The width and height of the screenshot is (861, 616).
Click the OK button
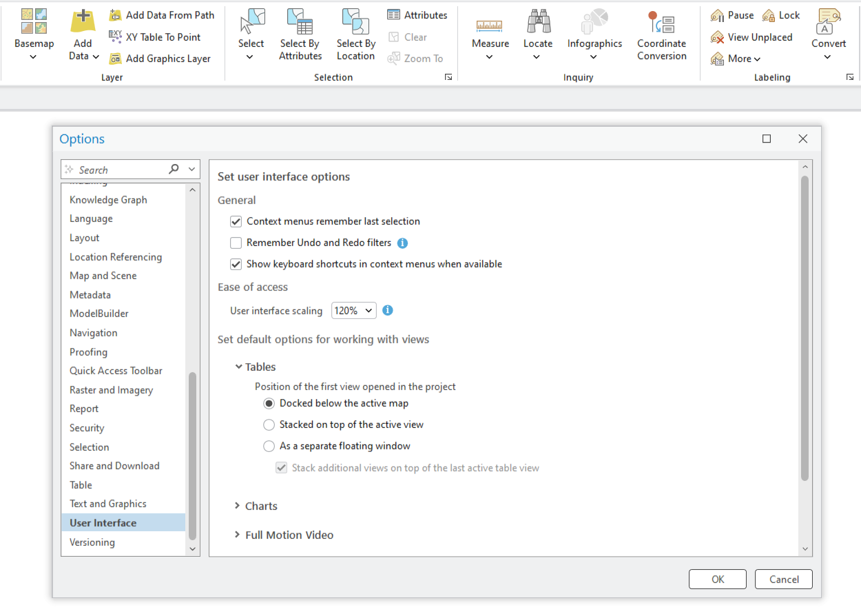tap(717, 579)
